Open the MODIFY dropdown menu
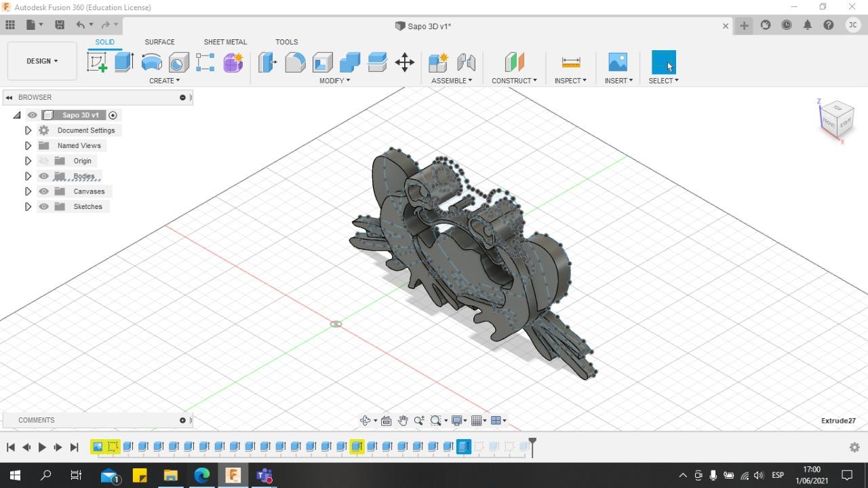The image size is (868, 488). (x=334, y=81)
